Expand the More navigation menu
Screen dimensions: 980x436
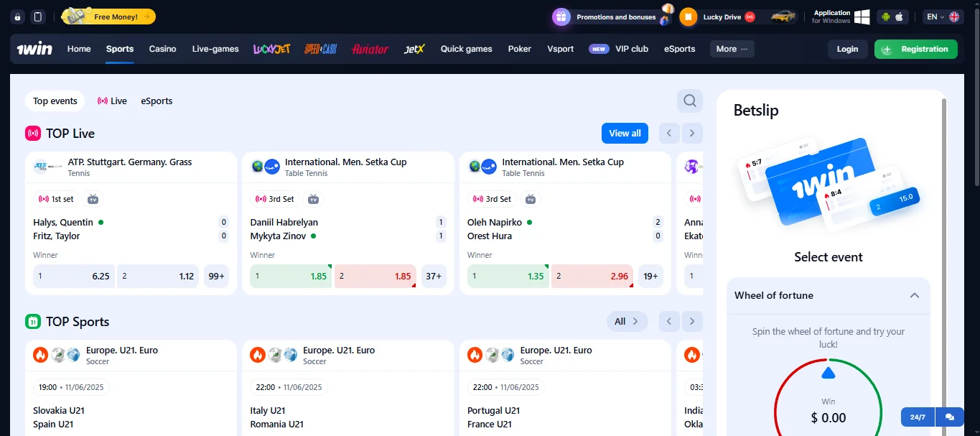tap(731, 49)
